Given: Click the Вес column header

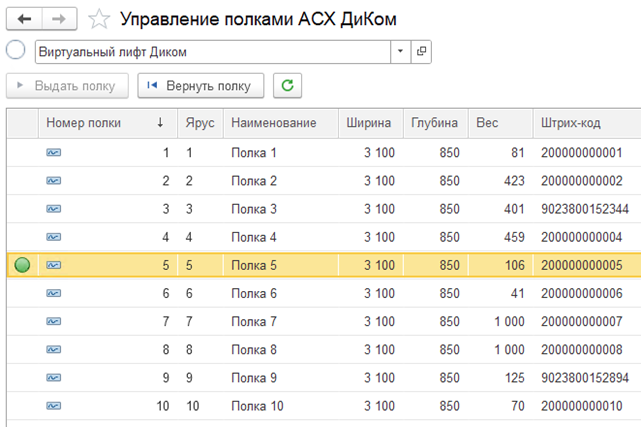Looking at the screenshot, I should point(489,123).
